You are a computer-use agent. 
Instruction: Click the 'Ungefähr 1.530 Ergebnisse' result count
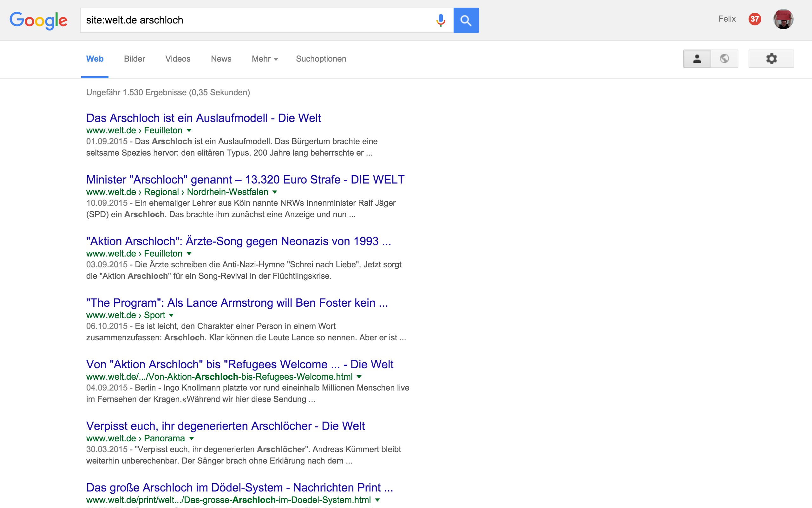click(168, 92)
